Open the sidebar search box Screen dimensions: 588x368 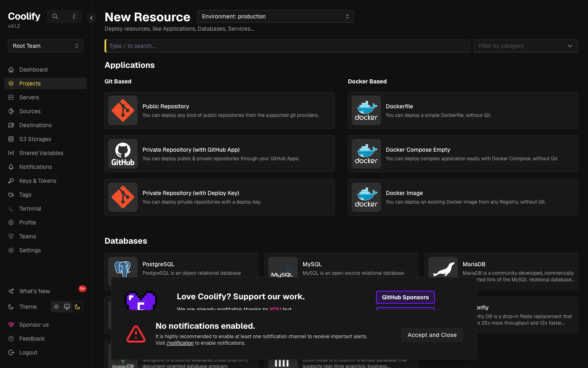pyautogui.click(x=65, y=16)
